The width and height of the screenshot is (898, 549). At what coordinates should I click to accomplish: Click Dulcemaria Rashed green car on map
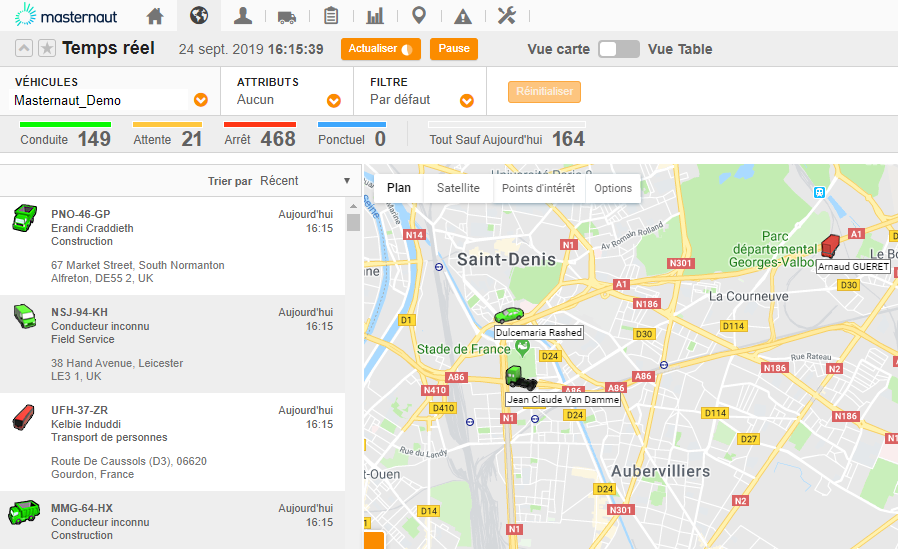509,315
